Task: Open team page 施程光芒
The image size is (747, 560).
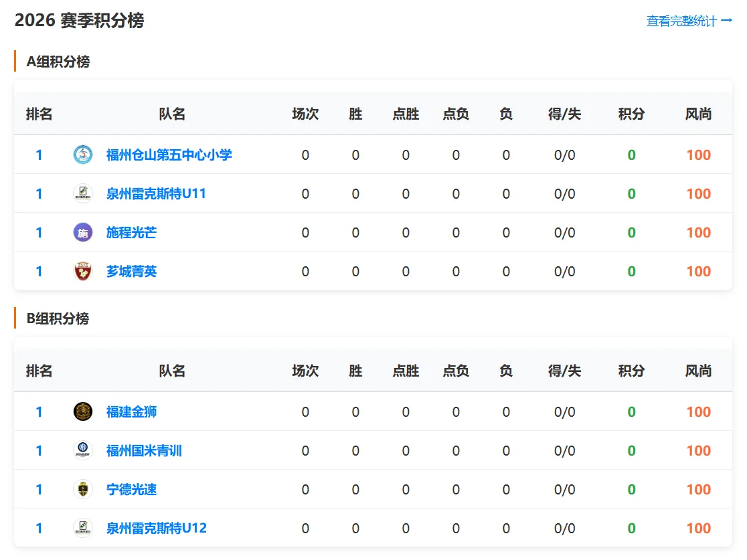Action: point(131,232)
